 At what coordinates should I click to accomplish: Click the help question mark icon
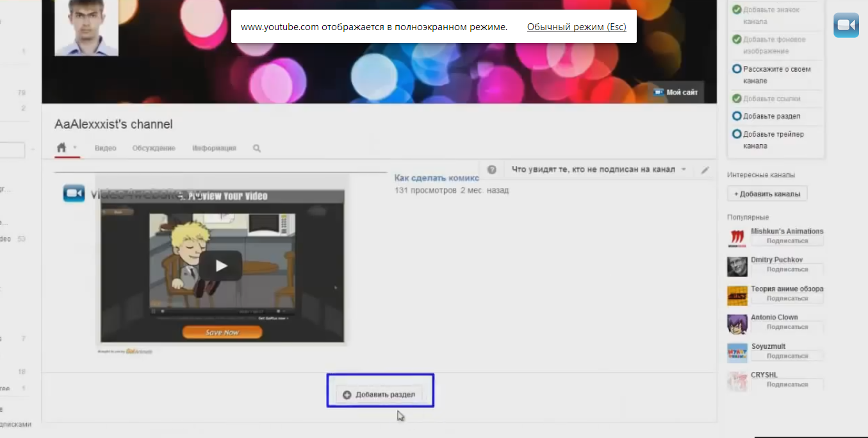pyautogui.click(x=492, y=170)
